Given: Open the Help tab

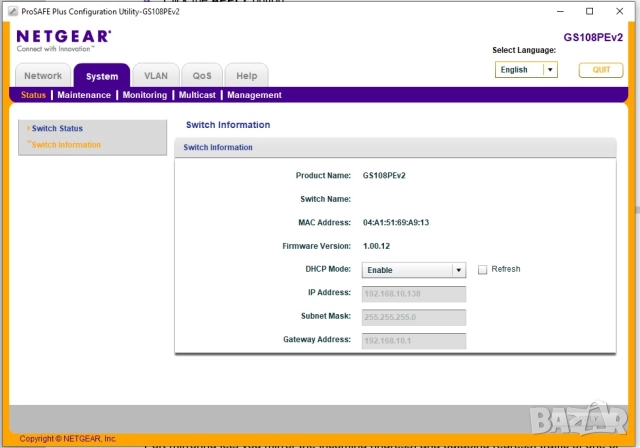Looking at the screenshot, I should [246, 76].
